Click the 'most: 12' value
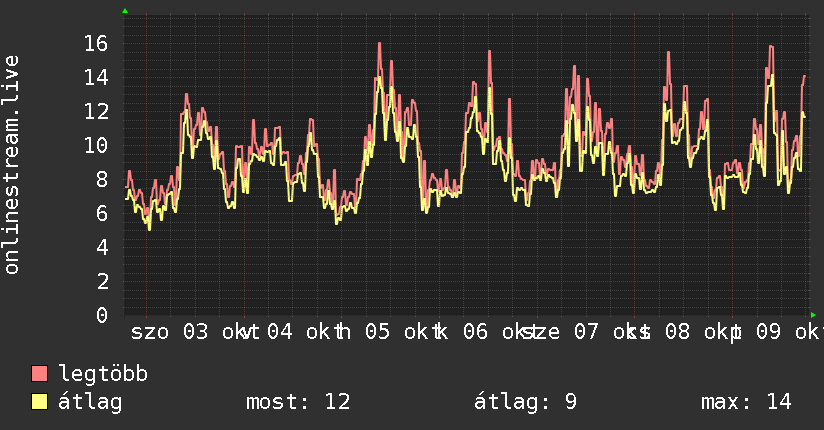This screenshot has width=824, height=430. coord(298,402)
